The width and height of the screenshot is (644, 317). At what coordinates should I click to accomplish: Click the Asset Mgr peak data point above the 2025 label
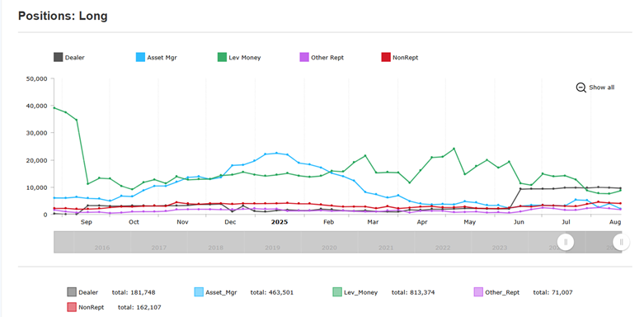pyautogui.click(x=276, y=153)
